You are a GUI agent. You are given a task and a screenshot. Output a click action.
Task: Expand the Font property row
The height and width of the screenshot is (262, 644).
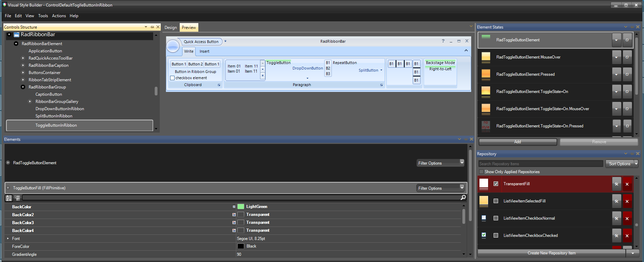coord(8,238)
